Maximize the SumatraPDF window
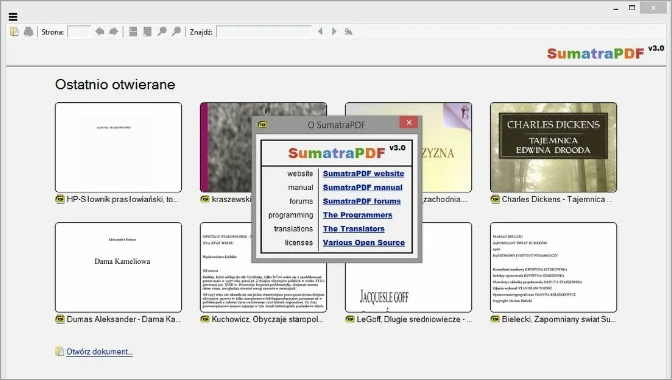The height and width of the screenshot is (380, 672). click(632, 8)
